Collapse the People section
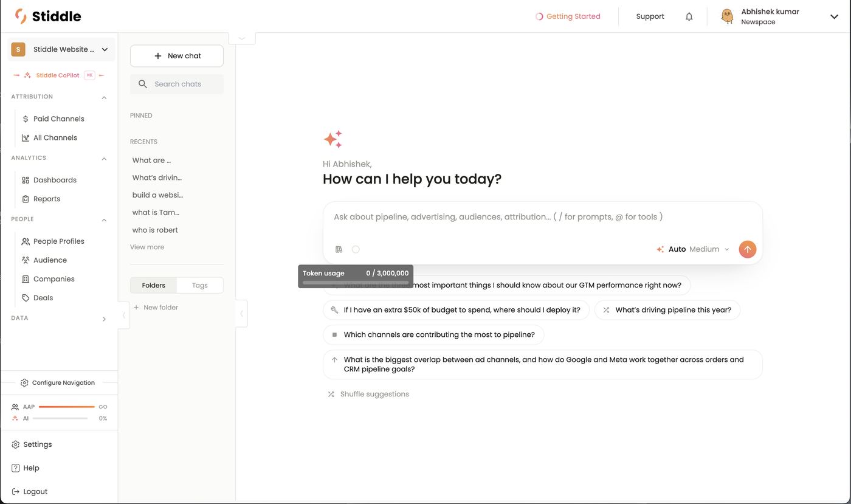 coord(104,220)
